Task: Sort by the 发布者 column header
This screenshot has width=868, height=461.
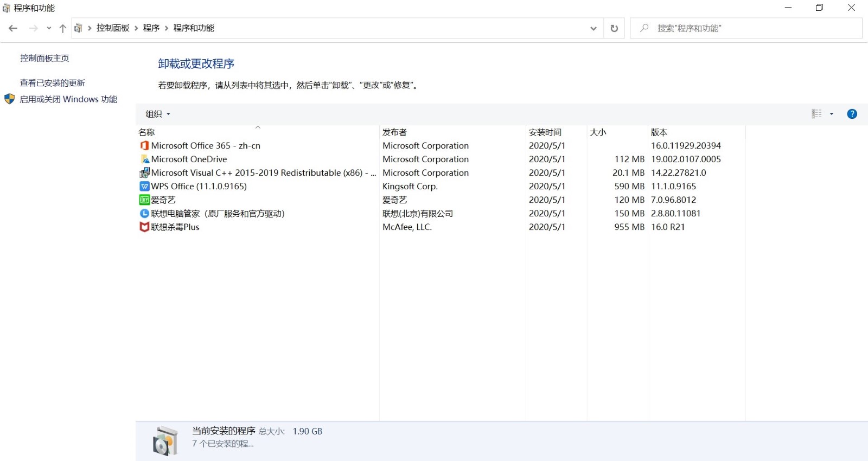Action: point(452,132)
